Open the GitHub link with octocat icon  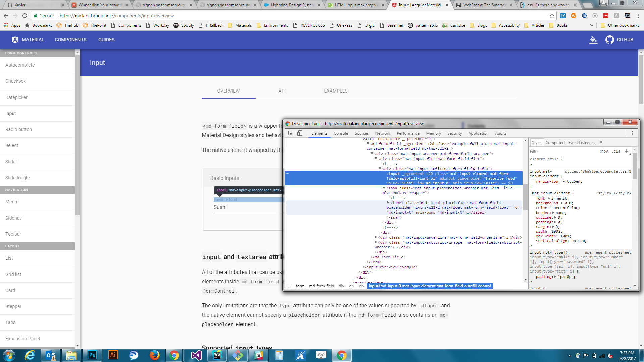619,40
